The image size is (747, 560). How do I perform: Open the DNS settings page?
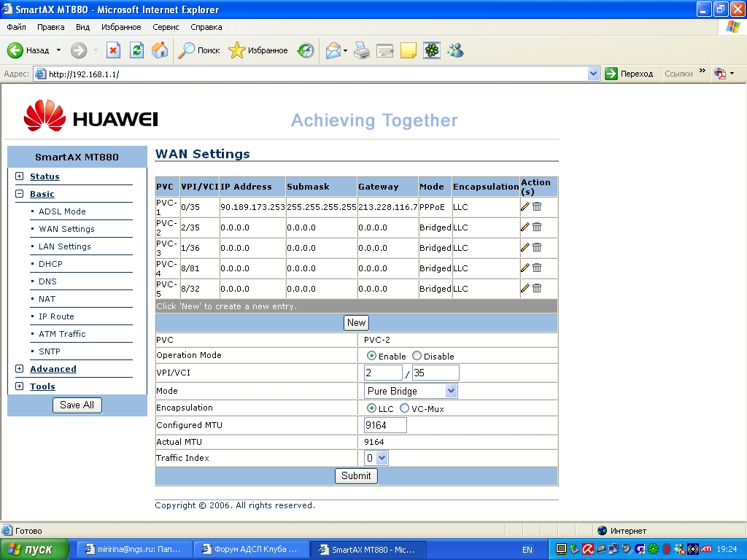point(47,281)
